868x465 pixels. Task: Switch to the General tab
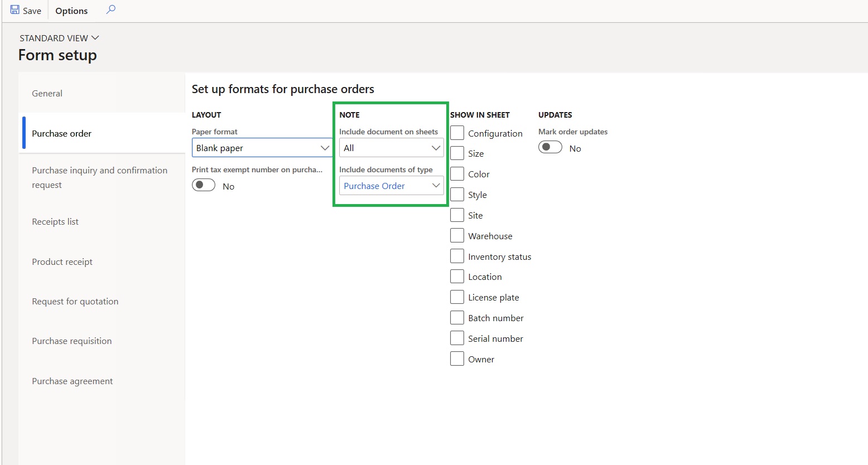[x=47, y=93]
